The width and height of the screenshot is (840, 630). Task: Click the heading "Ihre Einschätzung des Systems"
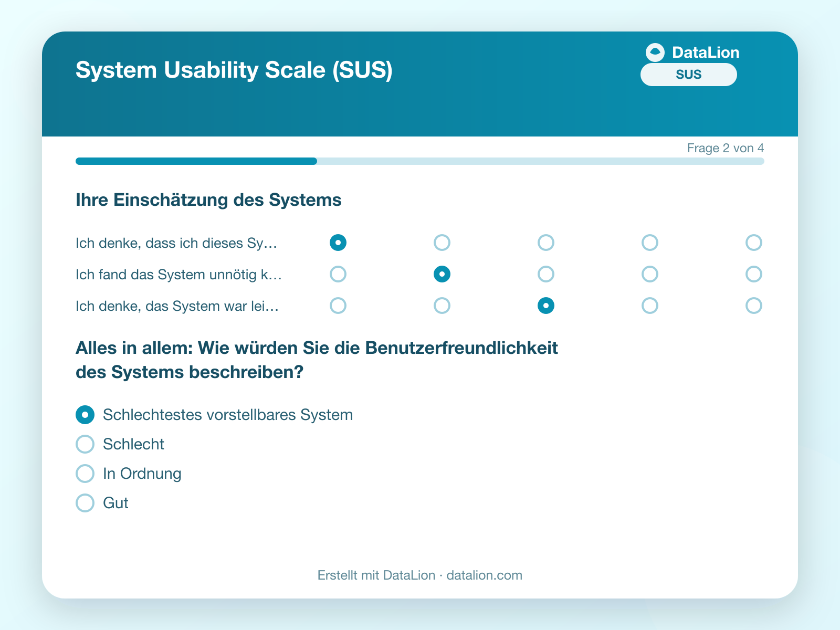(x=208, y=200)
